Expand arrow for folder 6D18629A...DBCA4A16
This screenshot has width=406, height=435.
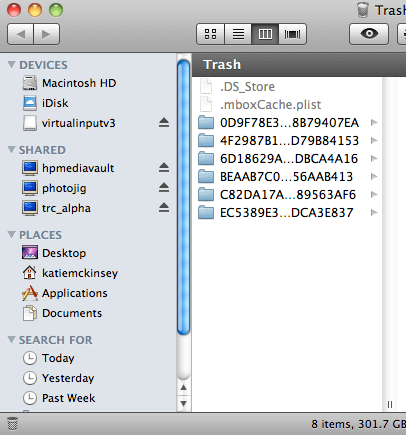point(374,159)
